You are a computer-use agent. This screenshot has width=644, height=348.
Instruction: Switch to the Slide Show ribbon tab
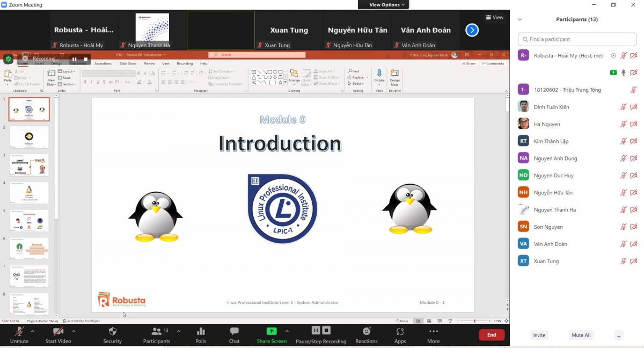pos(128,63)
